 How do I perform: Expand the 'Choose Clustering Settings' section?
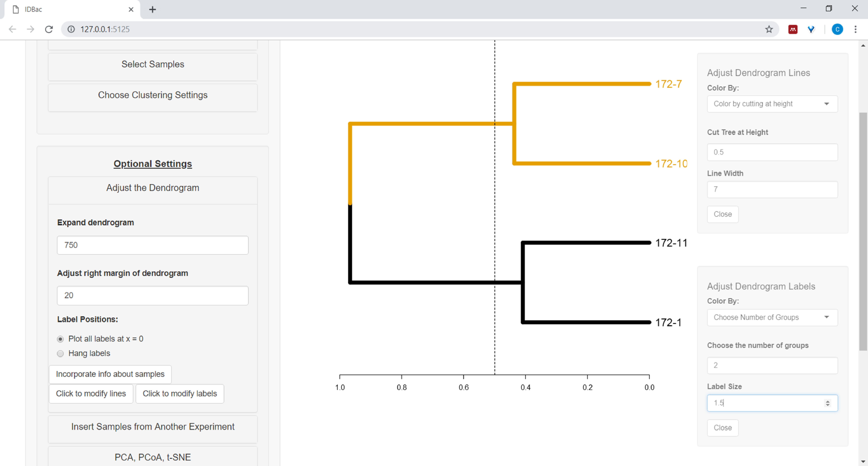(153, 95)
